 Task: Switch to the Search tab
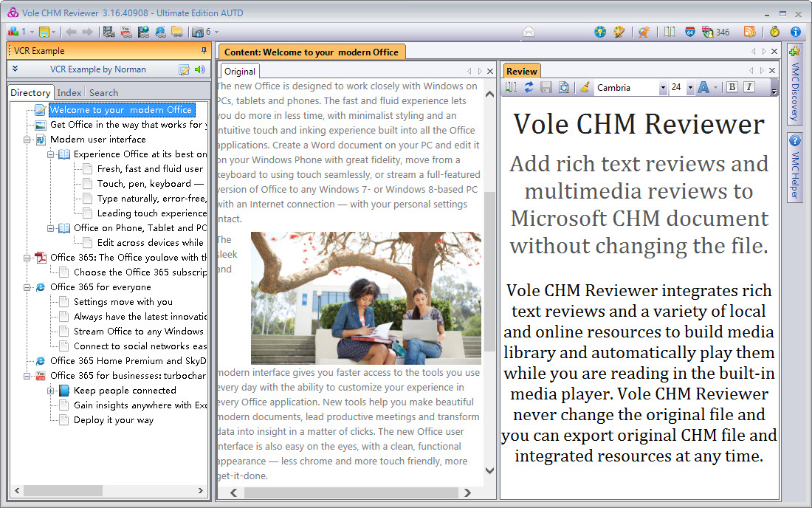103,92
